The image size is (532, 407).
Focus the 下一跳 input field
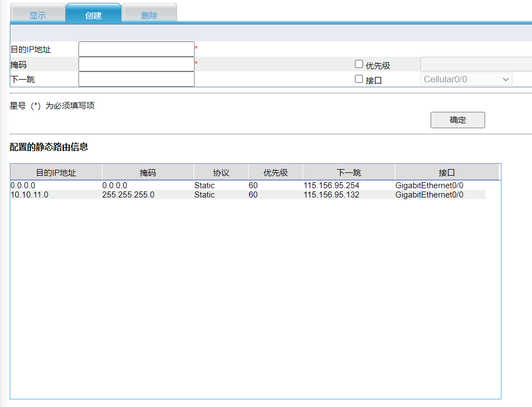point(136,79)
